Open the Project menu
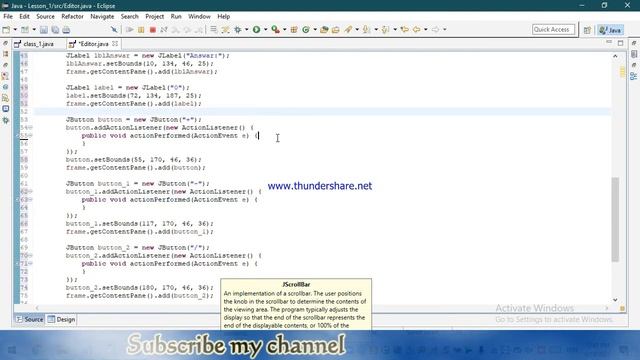This screenshot has width=640, height=360. tap(154, 17)
